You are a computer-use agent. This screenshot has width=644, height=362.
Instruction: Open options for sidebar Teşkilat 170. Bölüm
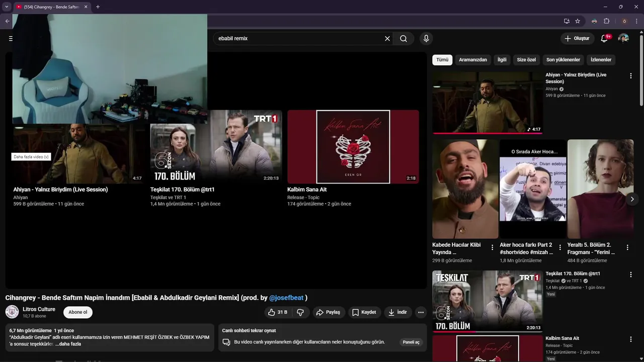(630, 275)
